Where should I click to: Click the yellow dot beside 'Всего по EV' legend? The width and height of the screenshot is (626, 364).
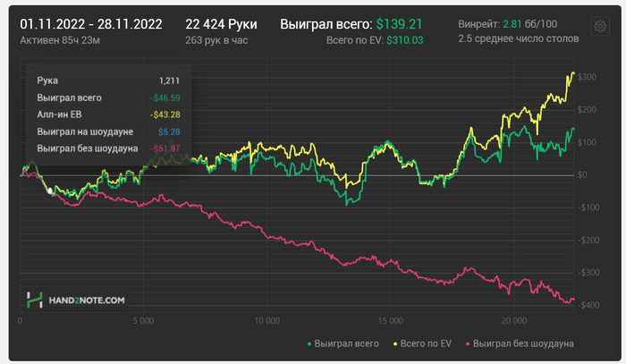[x=395, y=344]
